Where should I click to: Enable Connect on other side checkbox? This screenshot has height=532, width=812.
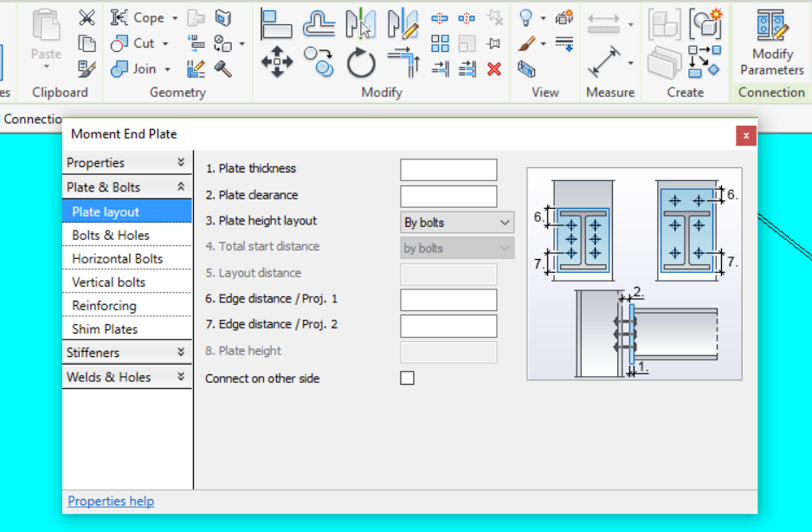pos(407,378)
